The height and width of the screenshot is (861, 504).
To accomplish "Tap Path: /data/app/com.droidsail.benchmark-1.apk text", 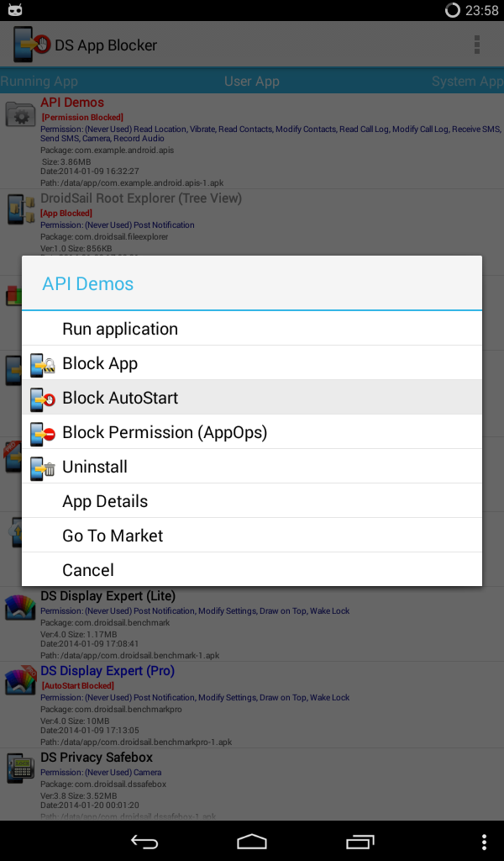I will click(130, 656).
